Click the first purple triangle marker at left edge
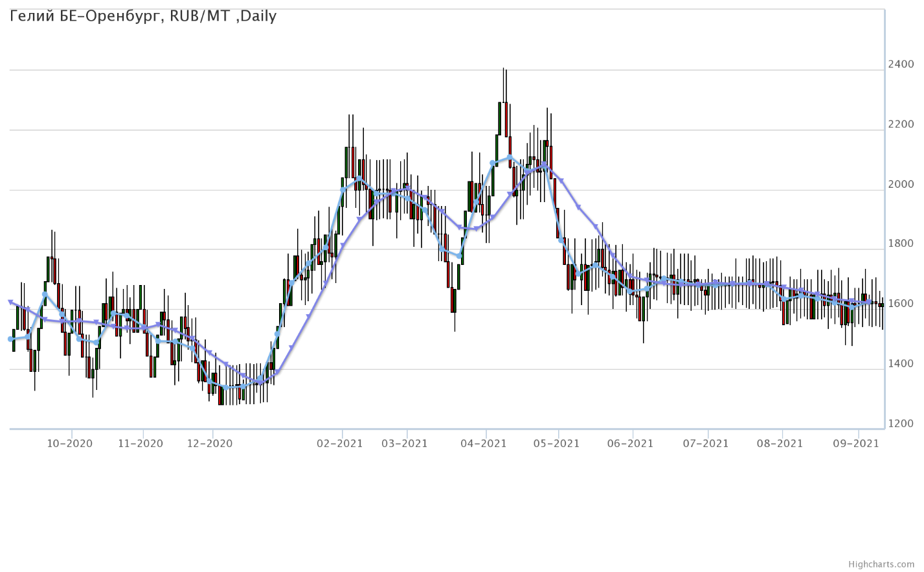This screenshot has width=924, height=572. (10, 302)
